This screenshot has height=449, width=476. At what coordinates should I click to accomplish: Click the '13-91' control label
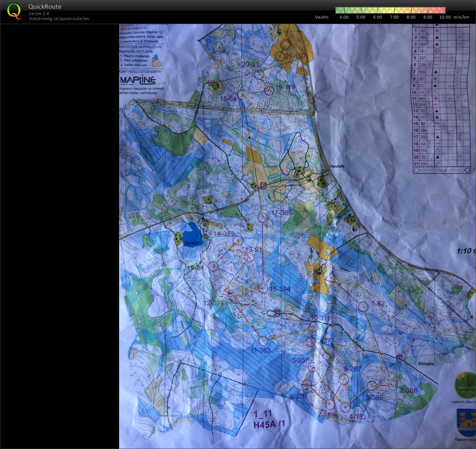point(254,250)
